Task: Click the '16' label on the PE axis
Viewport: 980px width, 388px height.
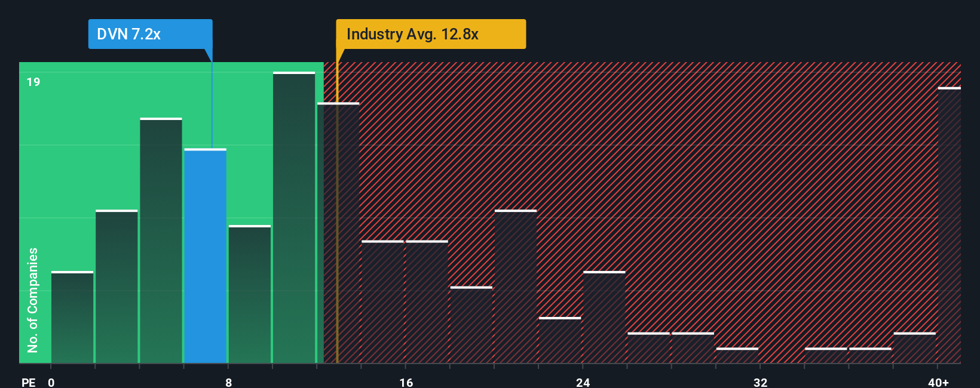Action: (406, 382)
